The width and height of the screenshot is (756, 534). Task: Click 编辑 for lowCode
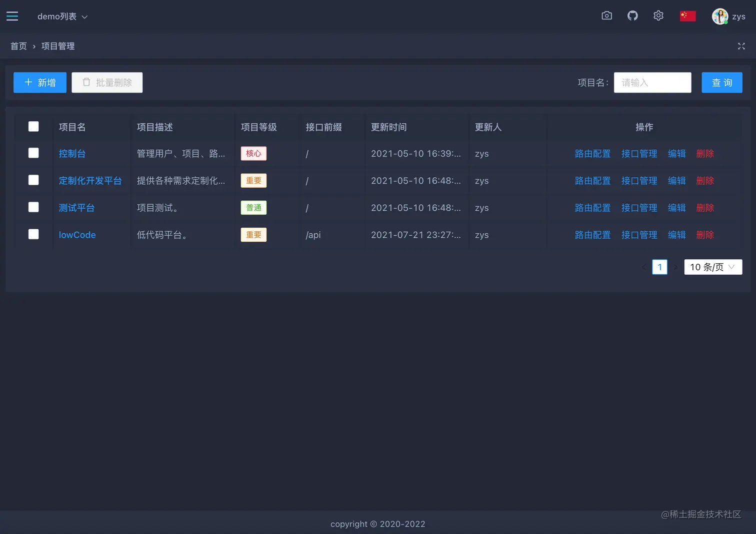tap(677, 235)
